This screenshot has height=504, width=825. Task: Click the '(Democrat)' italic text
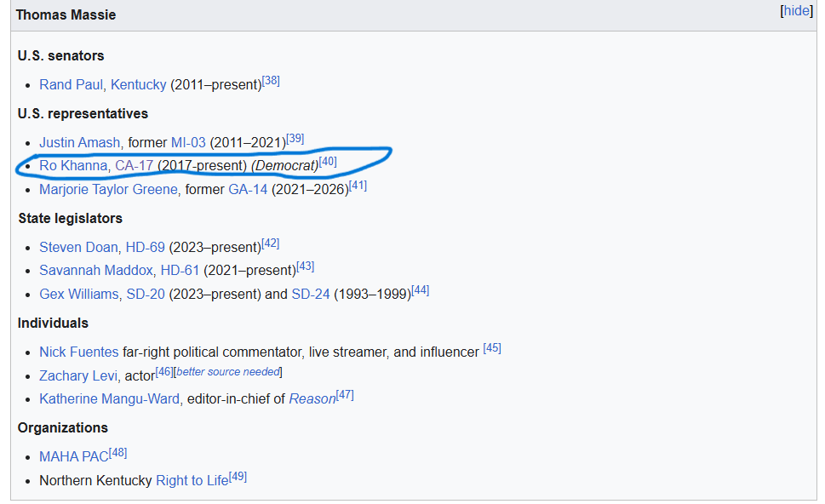(x=284, y=166)
